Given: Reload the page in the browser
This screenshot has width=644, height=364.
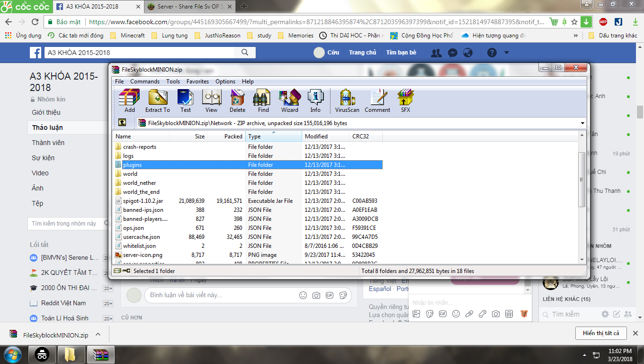Looking at the screenshot, I should coord(35,22).
